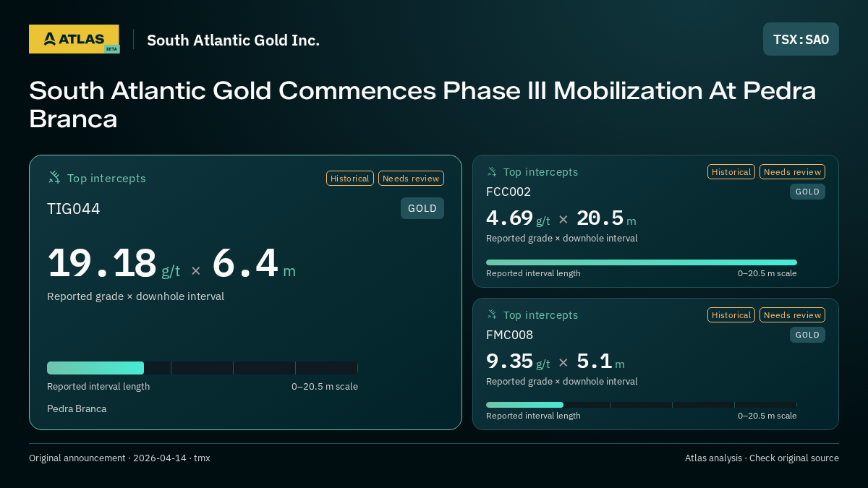
Task: Click the 9.35 g/t grade value
Action: coord(518,361)
